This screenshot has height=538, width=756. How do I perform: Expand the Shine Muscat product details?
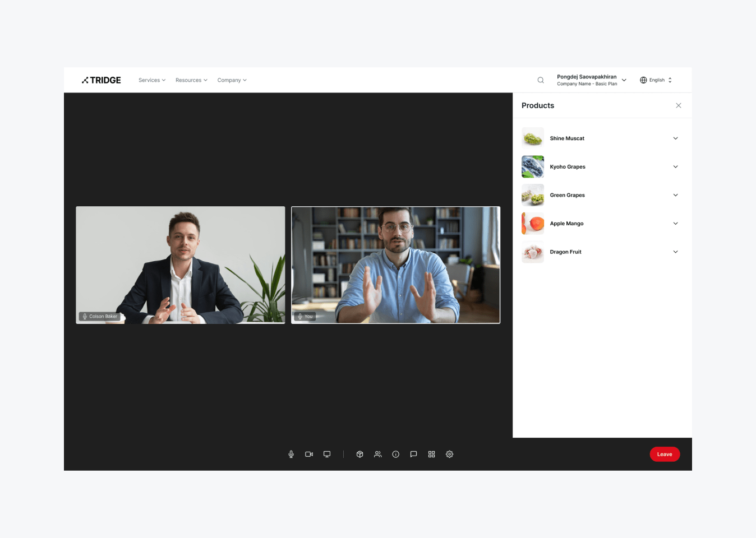click(x=675, y=138)
